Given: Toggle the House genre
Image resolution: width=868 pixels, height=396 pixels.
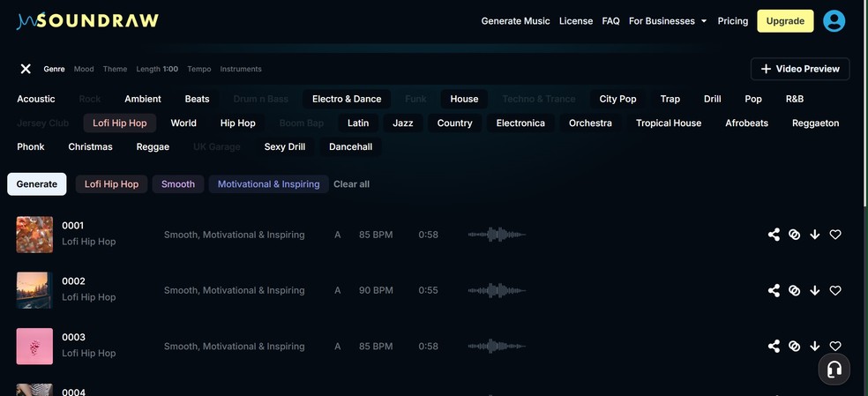Looking at the screenshot, I should click(464, 99).
